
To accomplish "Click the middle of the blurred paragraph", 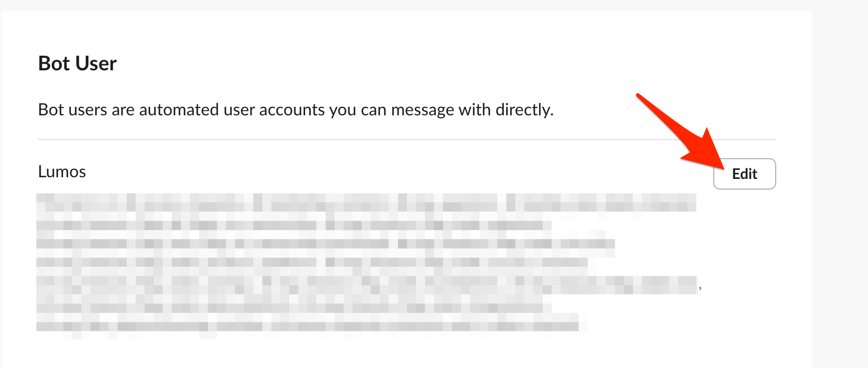I will click(x=366, y=263).
